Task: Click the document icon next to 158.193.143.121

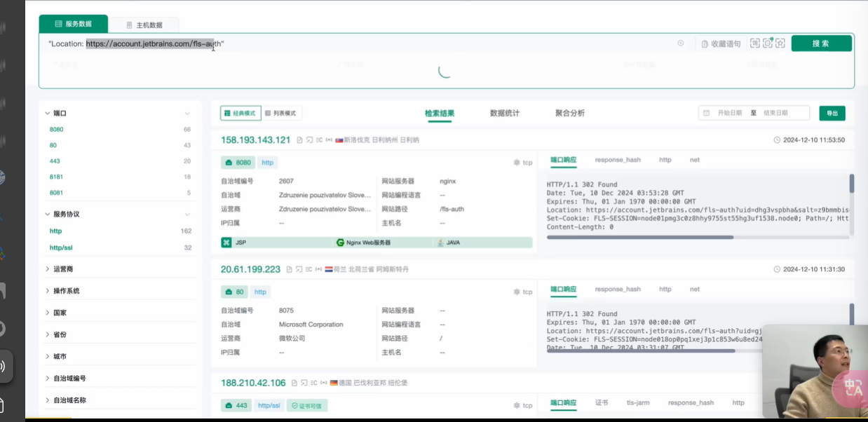Action: [300, 140]
